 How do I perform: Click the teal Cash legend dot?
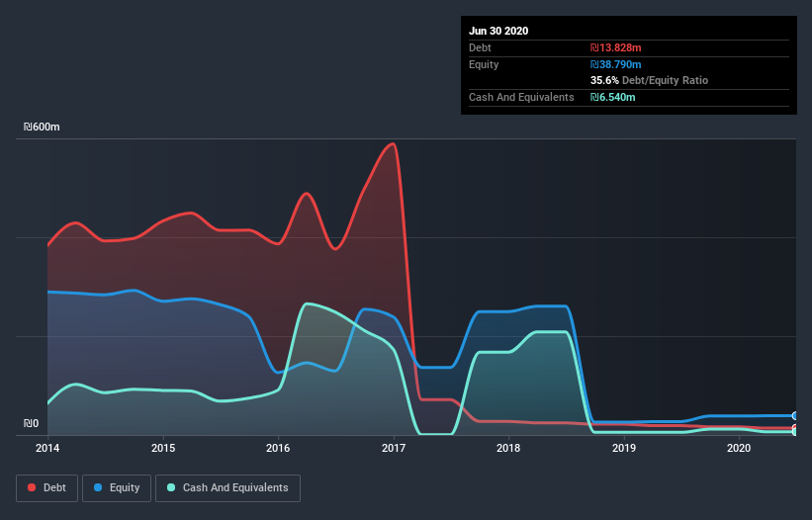point(171,487)
